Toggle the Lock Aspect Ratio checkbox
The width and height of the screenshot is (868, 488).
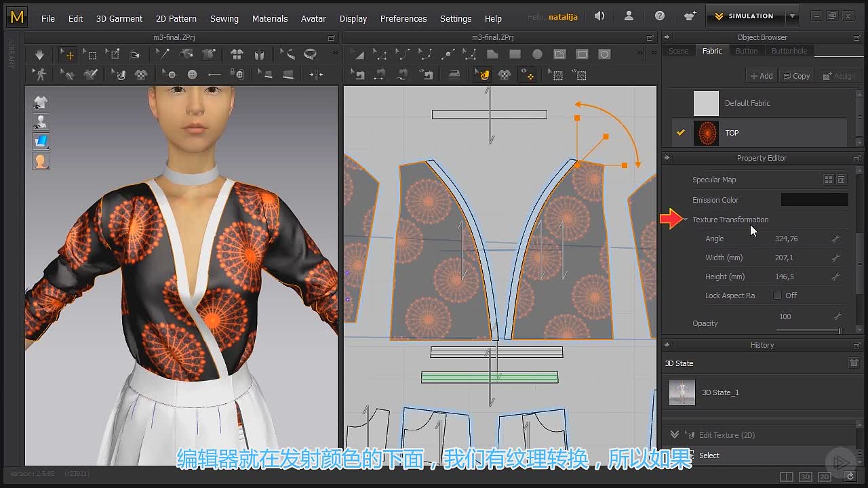pos(777,296)
